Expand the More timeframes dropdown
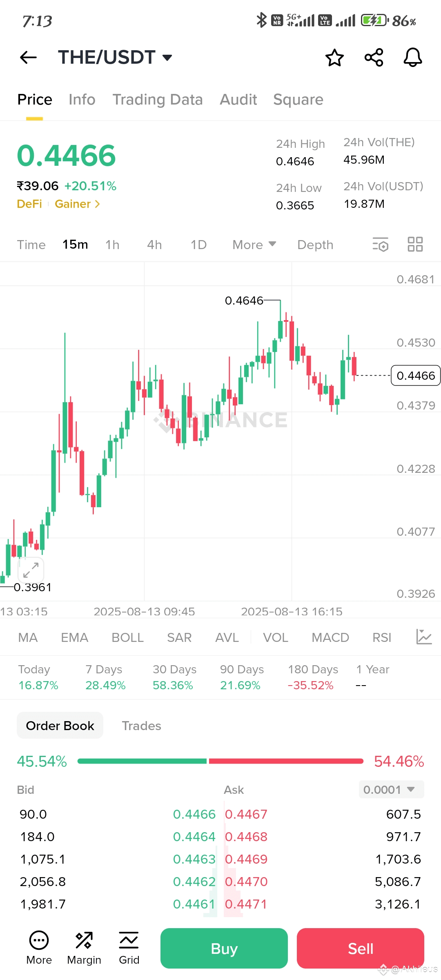The height and width of the screenshot is (980, 441). pos(254,245)
